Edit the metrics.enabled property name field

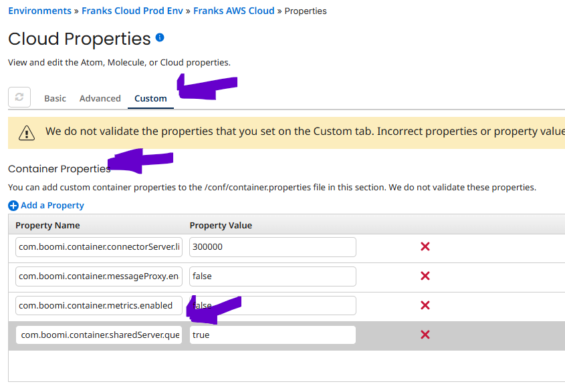(99, 306)
